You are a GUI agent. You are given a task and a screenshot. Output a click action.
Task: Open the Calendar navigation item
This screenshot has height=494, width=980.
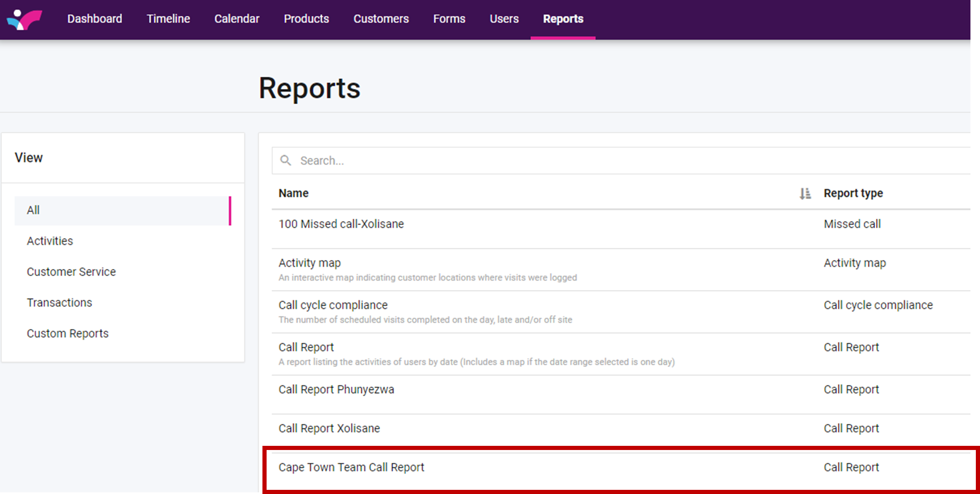(237, 19)
